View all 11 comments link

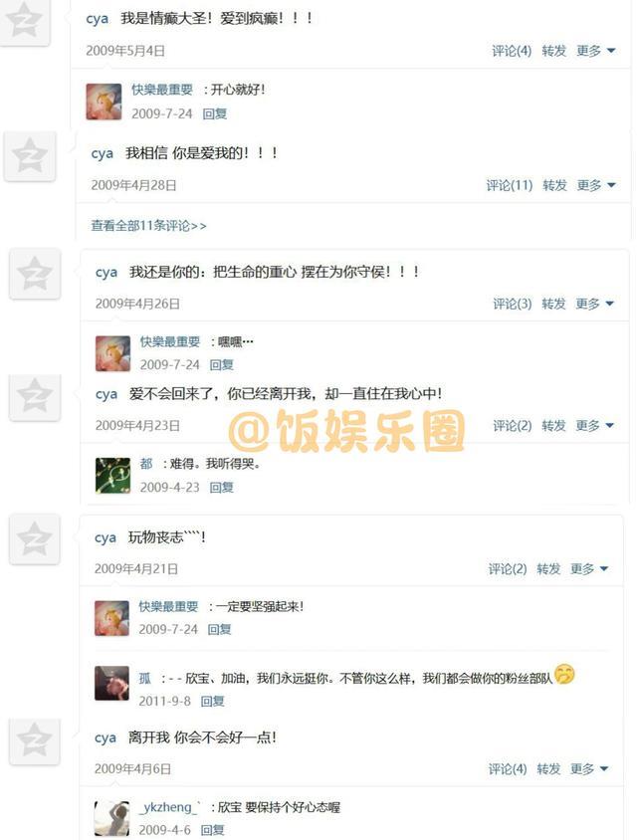148,226
